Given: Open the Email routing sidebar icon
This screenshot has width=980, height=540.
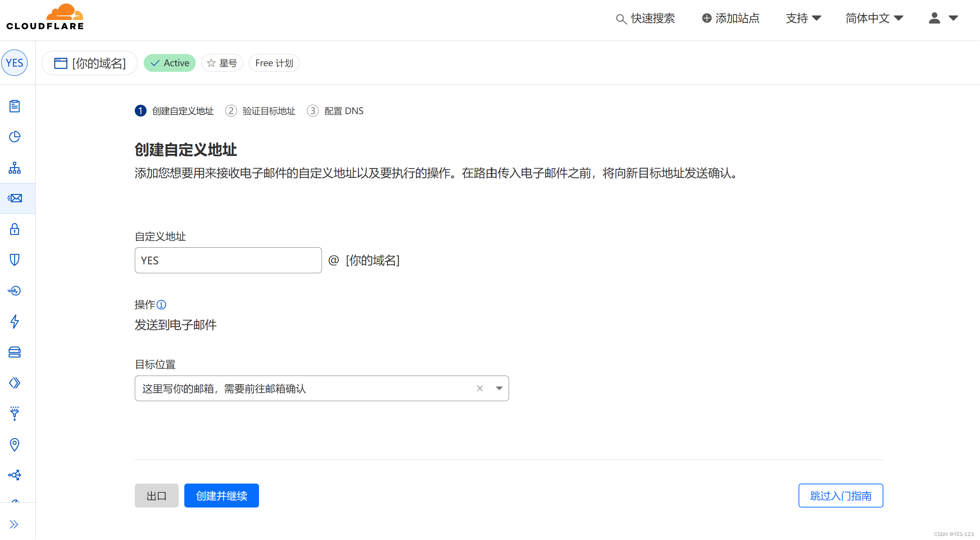Looking at the screenshot, I should [x=15, y=198].
